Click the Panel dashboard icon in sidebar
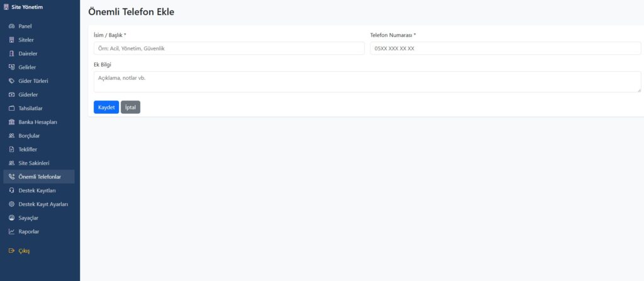 click(11, 26)
